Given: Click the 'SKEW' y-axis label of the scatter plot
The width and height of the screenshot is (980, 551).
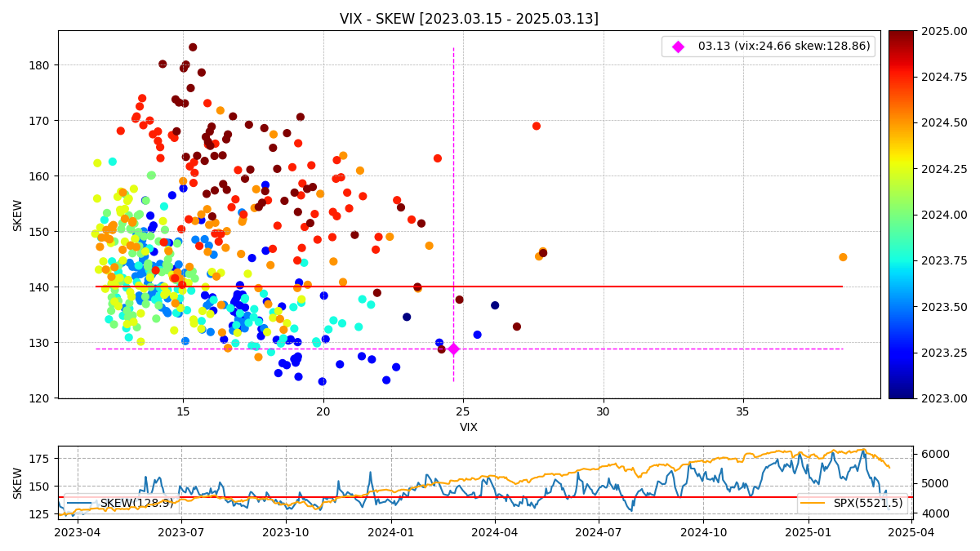Looking at the screenshot, I should pyautogui.click(x=18, y=215).
